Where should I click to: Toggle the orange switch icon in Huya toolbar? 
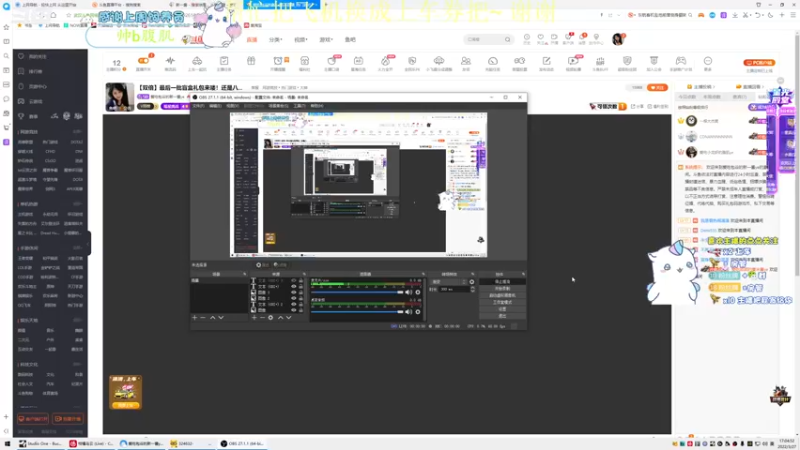click(x=143, y=61)
